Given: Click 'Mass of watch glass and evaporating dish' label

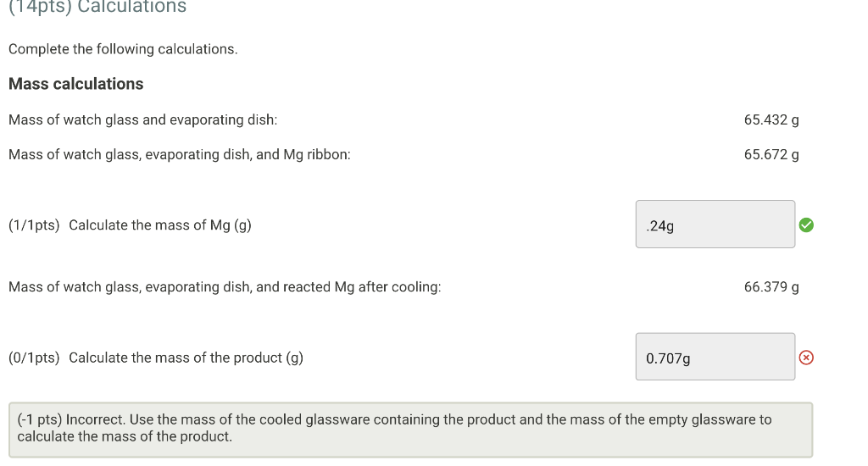Looking at the screenshot, I should 142,119.
